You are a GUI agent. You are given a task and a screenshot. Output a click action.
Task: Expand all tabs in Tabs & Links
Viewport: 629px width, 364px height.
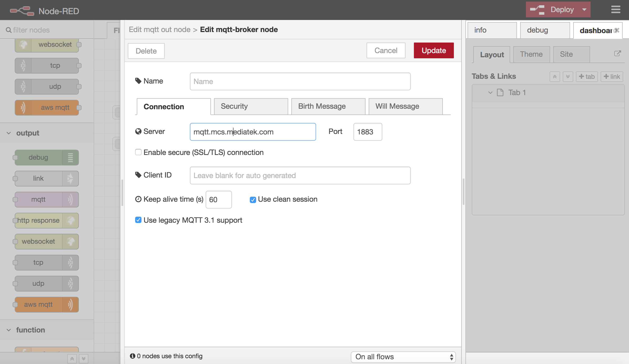pos(568,77)
